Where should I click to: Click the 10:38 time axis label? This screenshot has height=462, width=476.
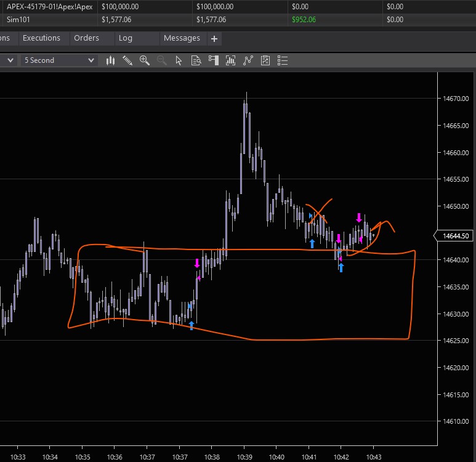click(212, 457)
